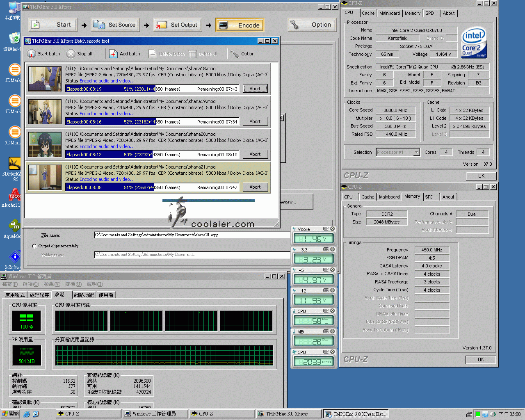Select the shana20.mpg thumbnail
The height and width of the screenshot is (420, 525).
[45, 144]
